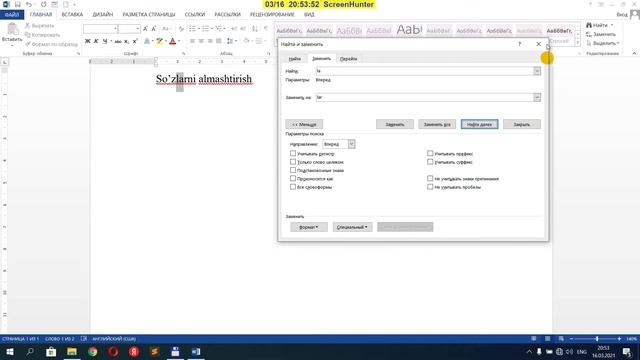Click into the Найти text input field

click(x=424, y=71)
